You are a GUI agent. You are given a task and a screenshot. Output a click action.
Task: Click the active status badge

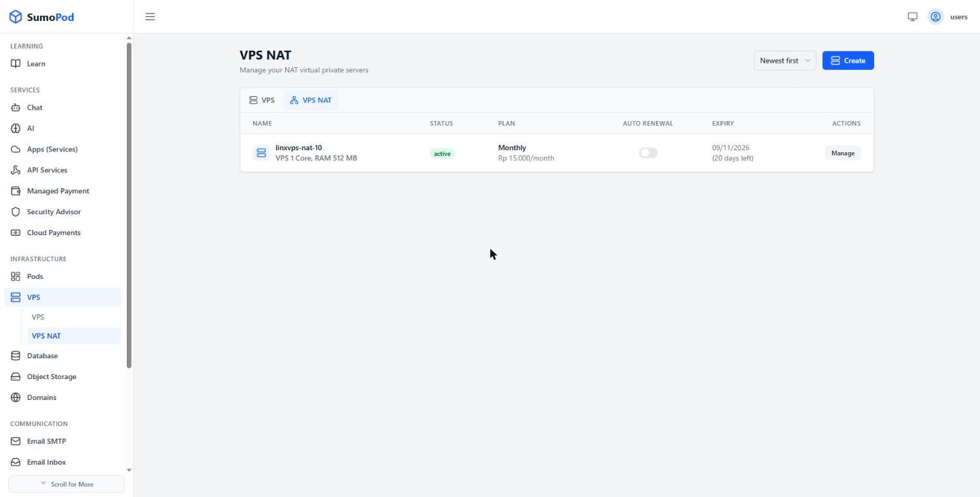pos(442,153)
